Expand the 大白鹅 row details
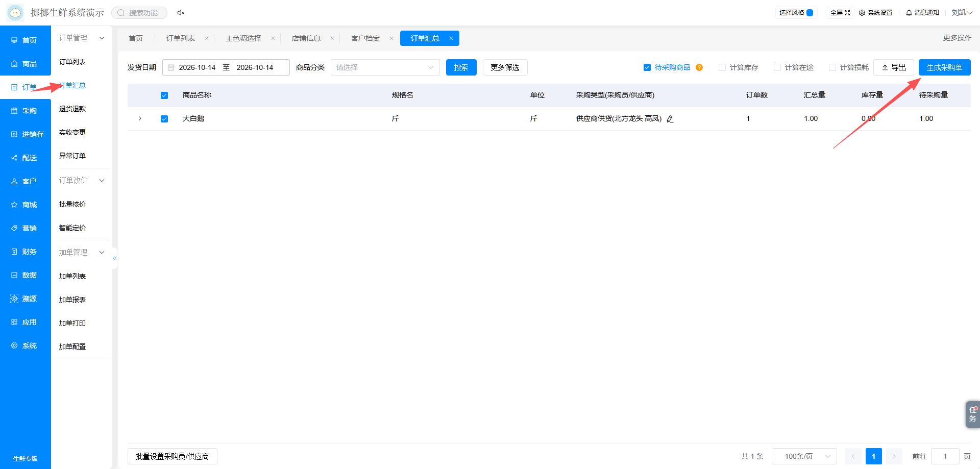The height and width of the screenshot is (469, 980). click(140, 118)
